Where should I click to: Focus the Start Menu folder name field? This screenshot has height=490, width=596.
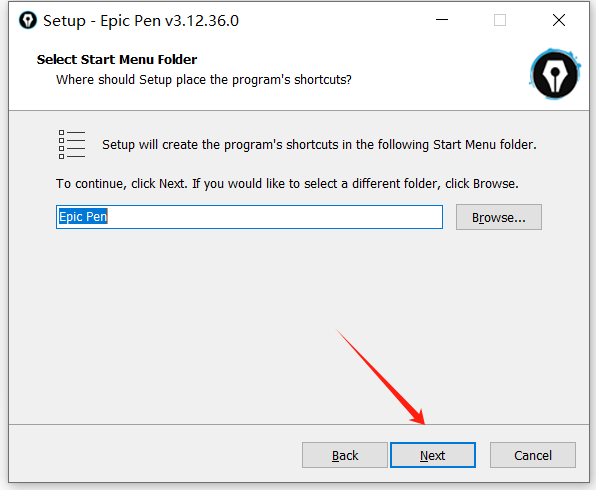pyautogui.click(x=249, y=217)
